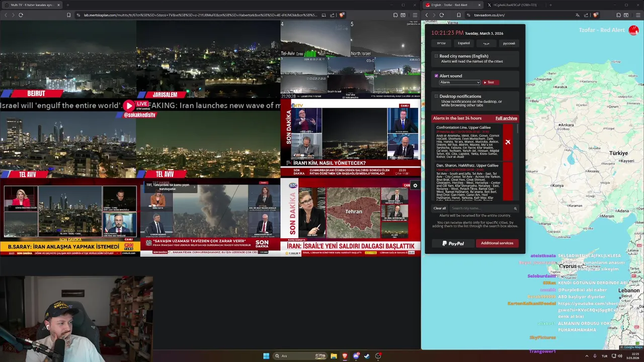Reload the Multi TV page

tap(21, 15)
